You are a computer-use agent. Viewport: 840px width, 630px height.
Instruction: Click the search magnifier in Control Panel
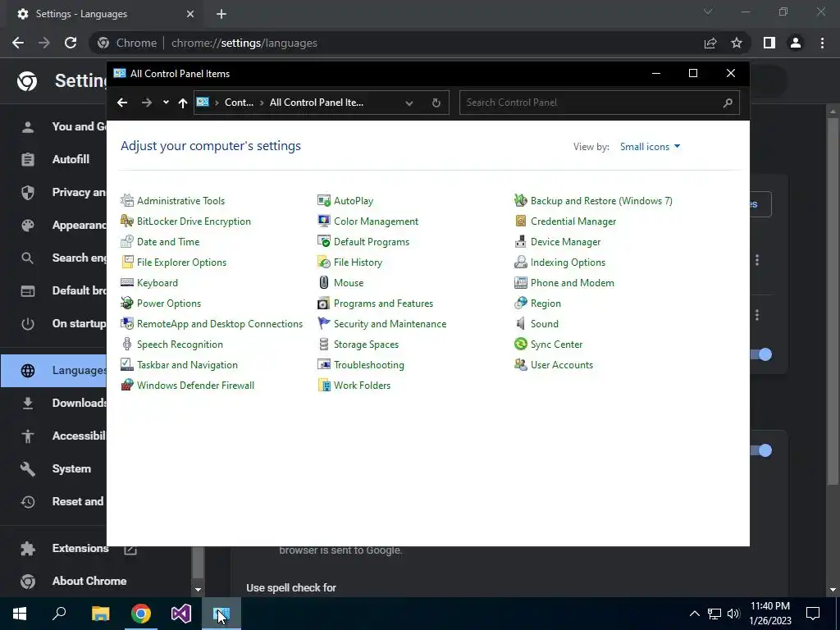727,103
